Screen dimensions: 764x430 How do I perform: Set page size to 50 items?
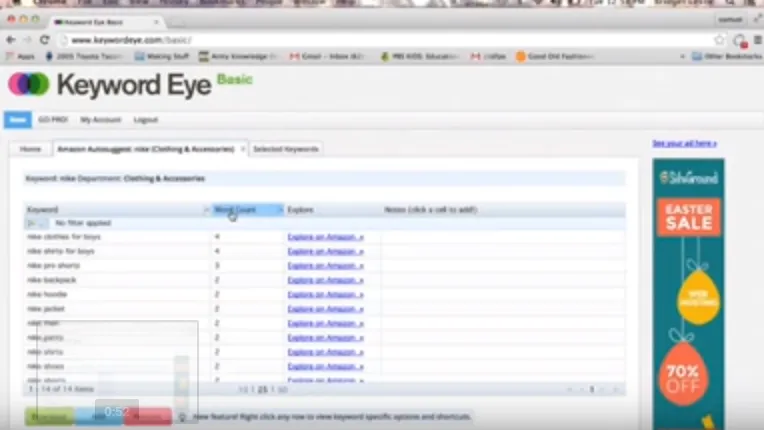pyautogui.click(x=283, y=390)
